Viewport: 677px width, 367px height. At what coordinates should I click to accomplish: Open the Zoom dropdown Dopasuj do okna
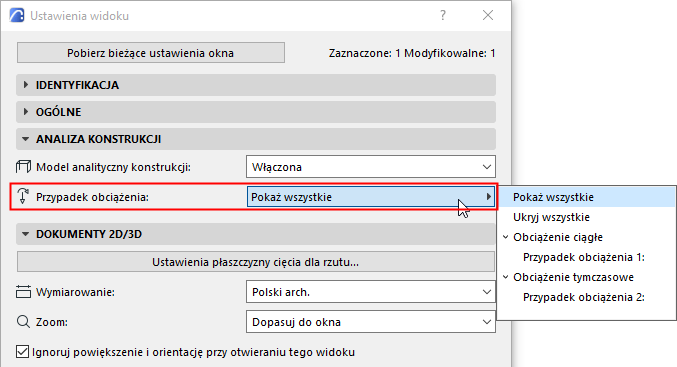pyautogui.click(x=371, y=322)
